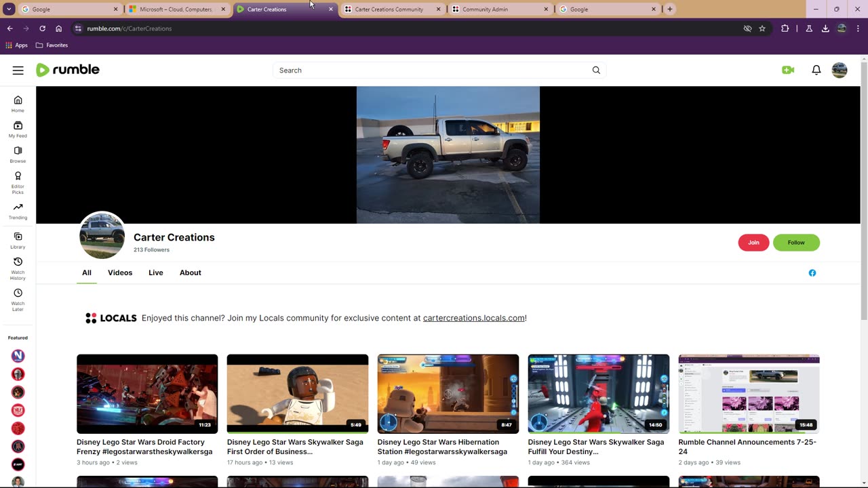Click the browser back arrow

pyautogui.click(x=9, y=28)
